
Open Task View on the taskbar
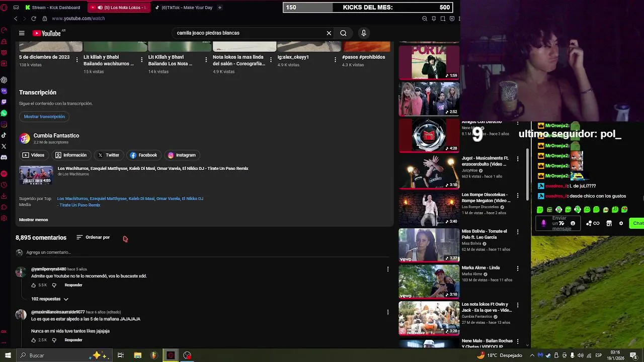[121, 355]
